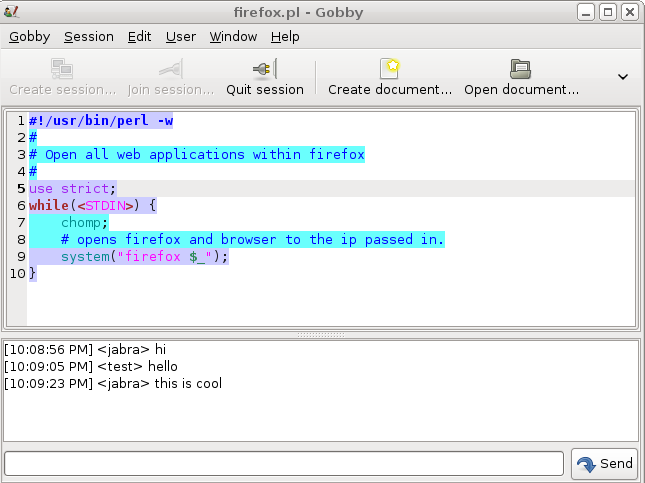This screenshot has height=483, width=645.
Task: Minimize the Gobby window
Action: pyautogui.click(x=586, y=12)
